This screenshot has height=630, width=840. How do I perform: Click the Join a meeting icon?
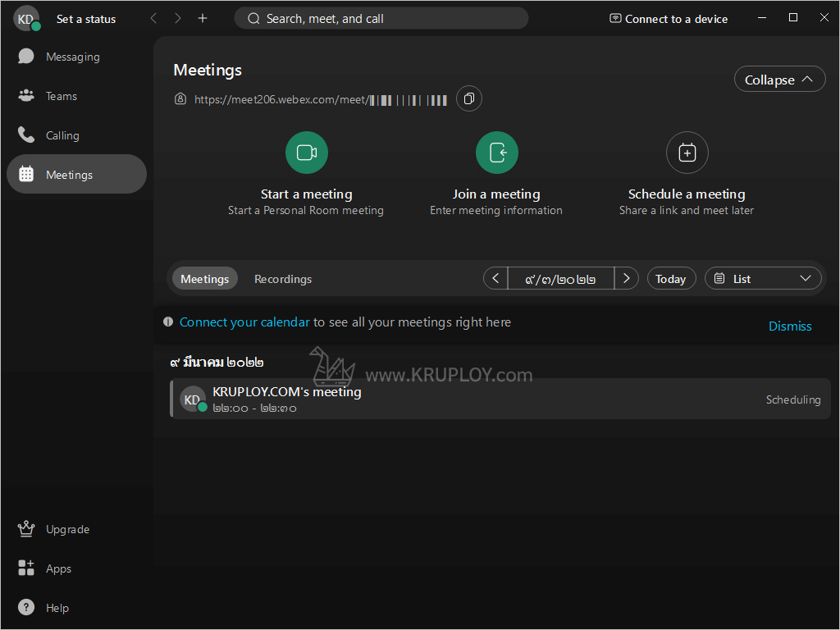496,153
